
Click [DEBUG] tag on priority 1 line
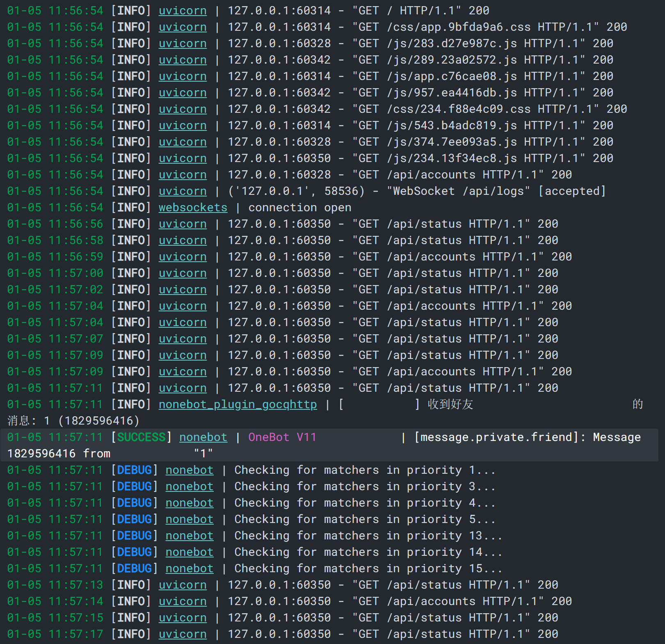click(x=135, y=470)
